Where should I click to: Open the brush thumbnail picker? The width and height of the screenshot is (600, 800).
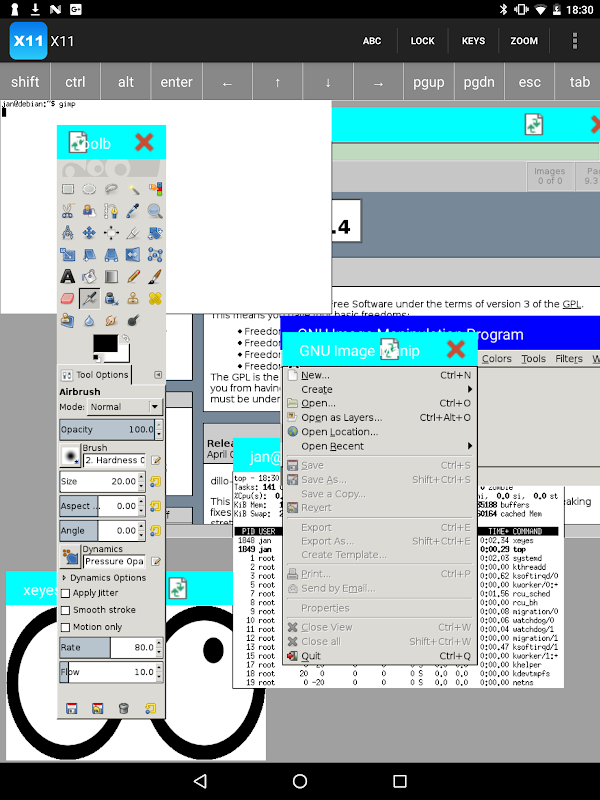70,455
